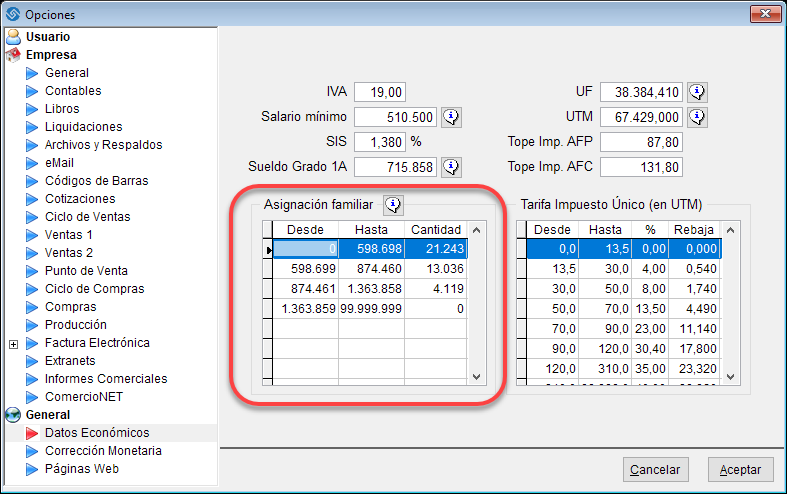
Task: Open the Salario mínimo info icon
Action: (x=451, y=117)
